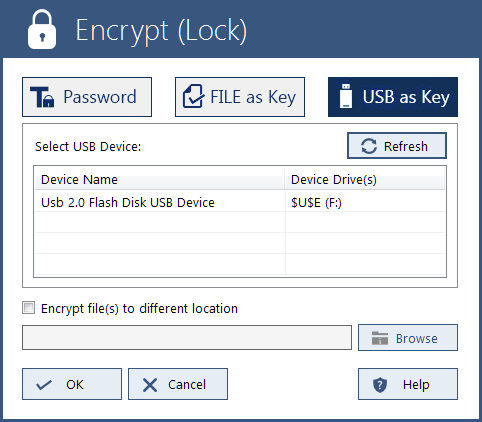The width and height of the screenshot is (482, 422).
Task: Cancel the Encrypt dialog
Action: click(178, 384)
